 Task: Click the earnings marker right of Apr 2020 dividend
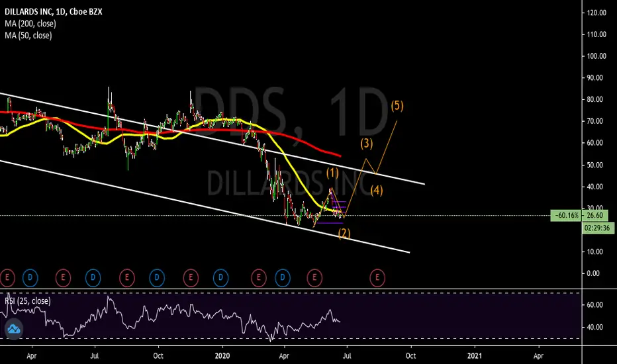coord(314,278)
